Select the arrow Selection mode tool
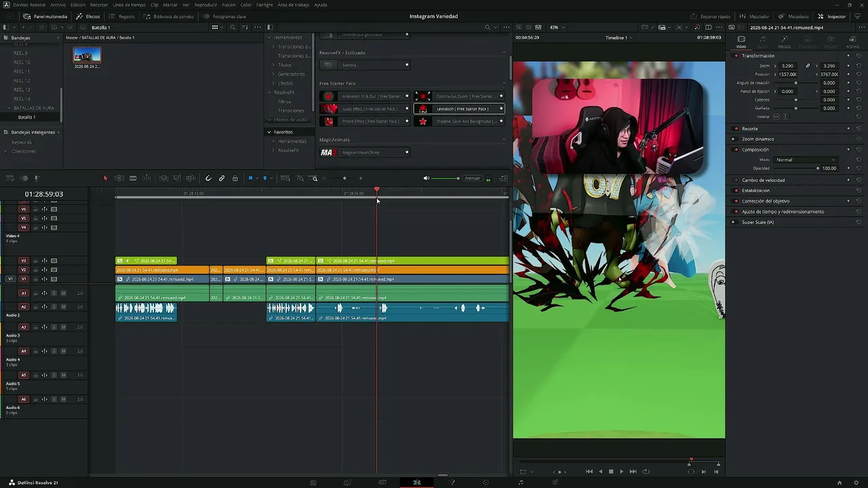Screen dimensions: 868x488 click(105, 178)
